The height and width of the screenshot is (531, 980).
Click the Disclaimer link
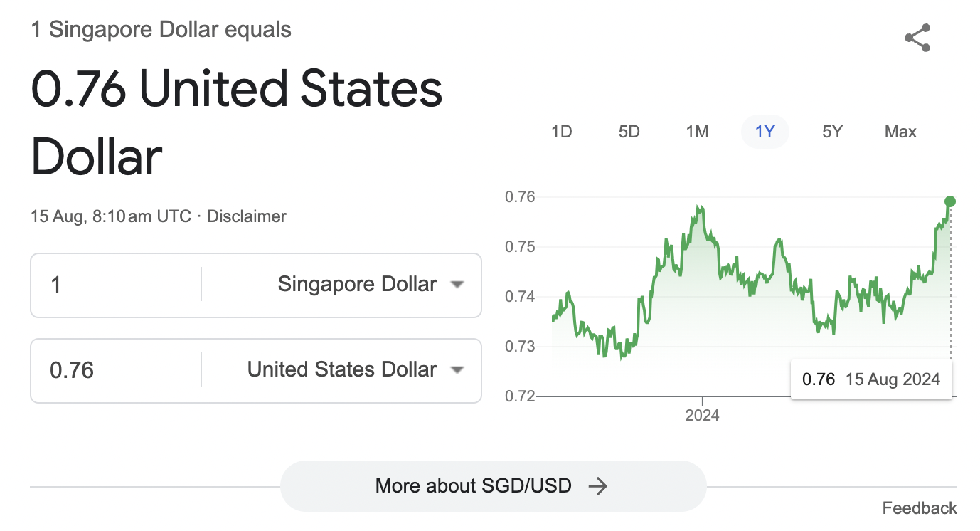click(246, 216)
